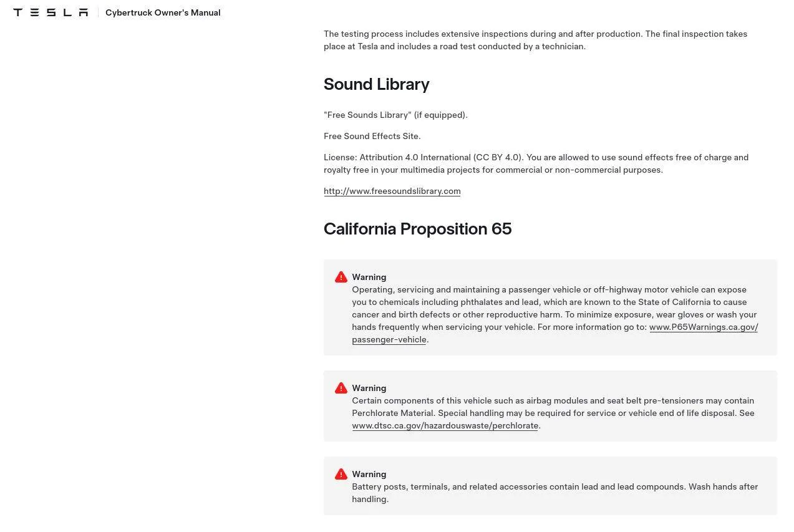Click the perchlorate material warning text
This screenshot has height=532, width=794.
click(553, 413)
